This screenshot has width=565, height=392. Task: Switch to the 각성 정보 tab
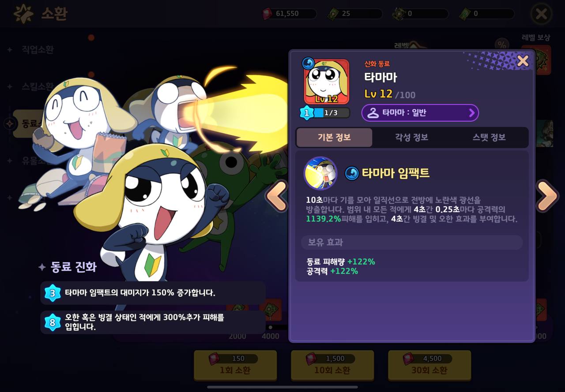click(x=411, y=137)
